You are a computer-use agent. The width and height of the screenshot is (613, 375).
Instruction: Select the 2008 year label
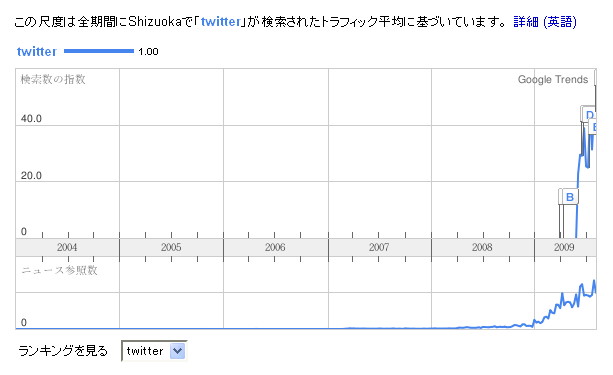pos(482,247)
